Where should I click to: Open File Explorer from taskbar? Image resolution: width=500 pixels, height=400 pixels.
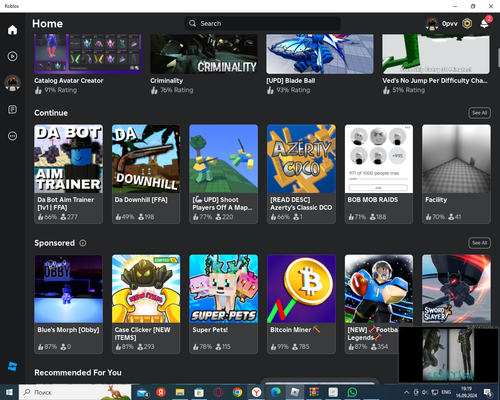click(180, 392)
